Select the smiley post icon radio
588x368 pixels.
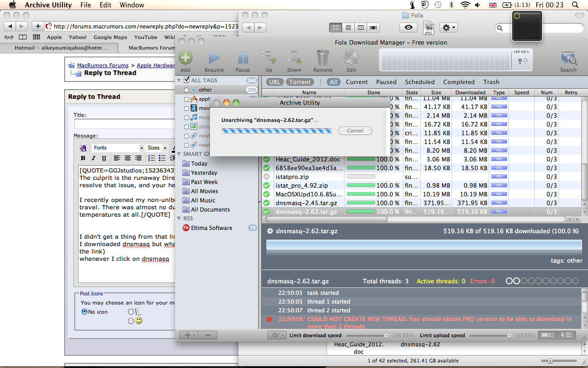tap(131, 321)
